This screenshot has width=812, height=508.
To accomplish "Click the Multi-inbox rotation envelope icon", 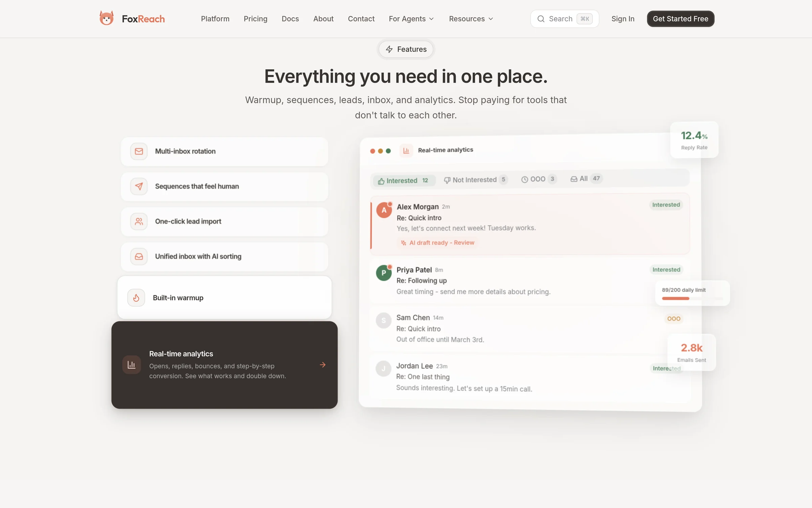I will [x=139, y=151].
